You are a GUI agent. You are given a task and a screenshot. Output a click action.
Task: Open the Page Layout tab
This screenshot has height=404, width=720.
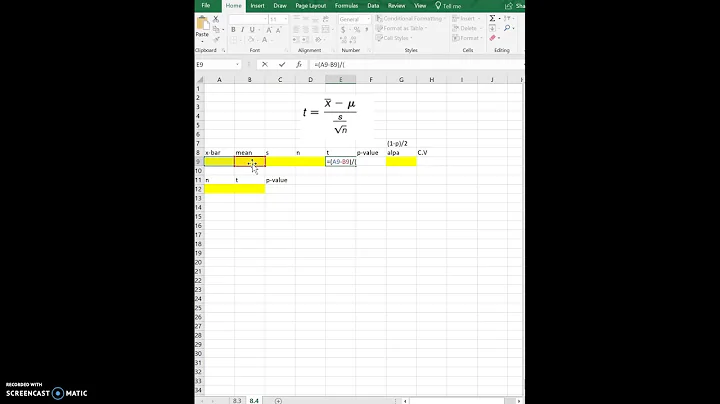point(310,6)
